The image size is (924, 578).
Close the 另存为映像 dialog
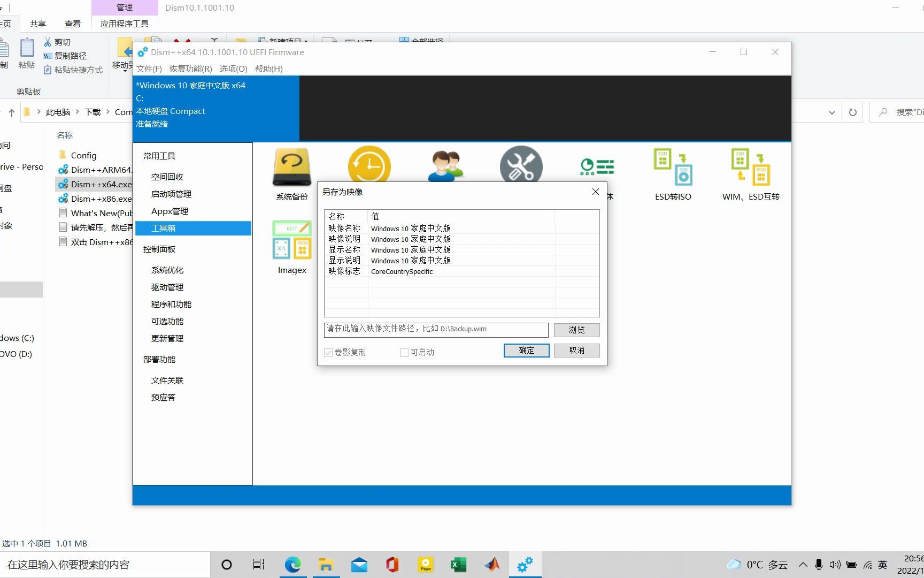pyautogui.click(x=595, y=192)
